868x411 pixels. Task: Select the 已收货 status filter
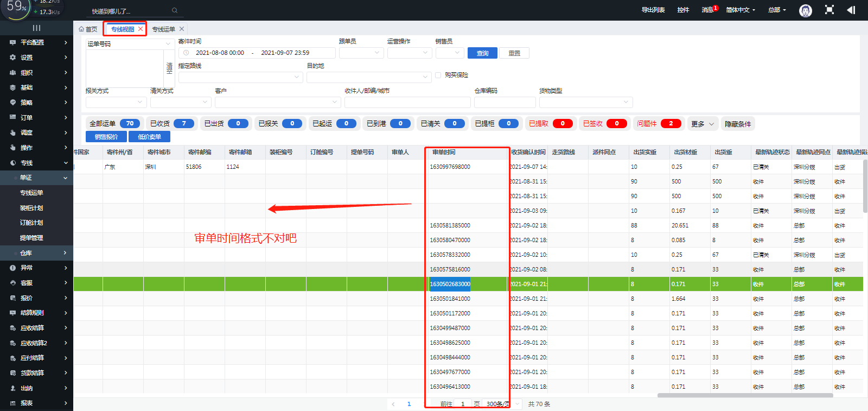point(171,124)
